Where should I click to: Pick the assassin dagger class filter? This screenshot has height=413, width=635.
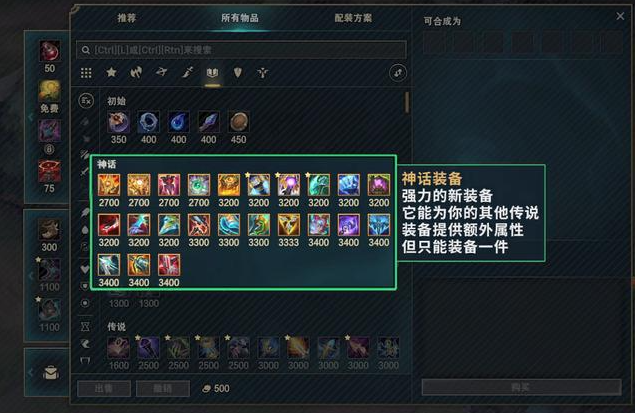coord(187,72)
